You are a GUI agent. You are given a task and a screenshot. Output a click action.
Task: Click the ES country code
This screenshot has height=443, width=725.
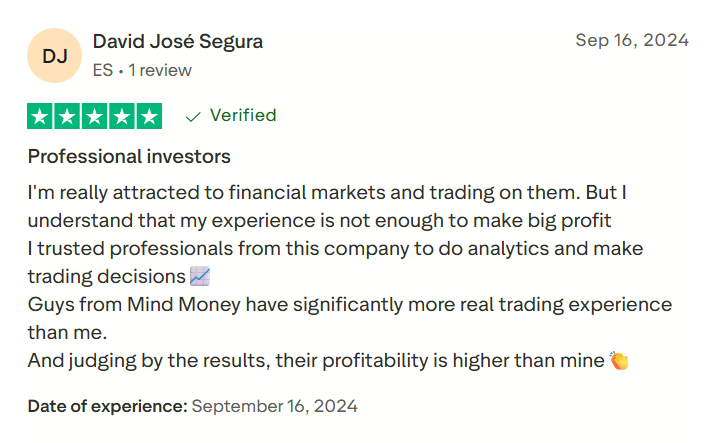point(102,71)
